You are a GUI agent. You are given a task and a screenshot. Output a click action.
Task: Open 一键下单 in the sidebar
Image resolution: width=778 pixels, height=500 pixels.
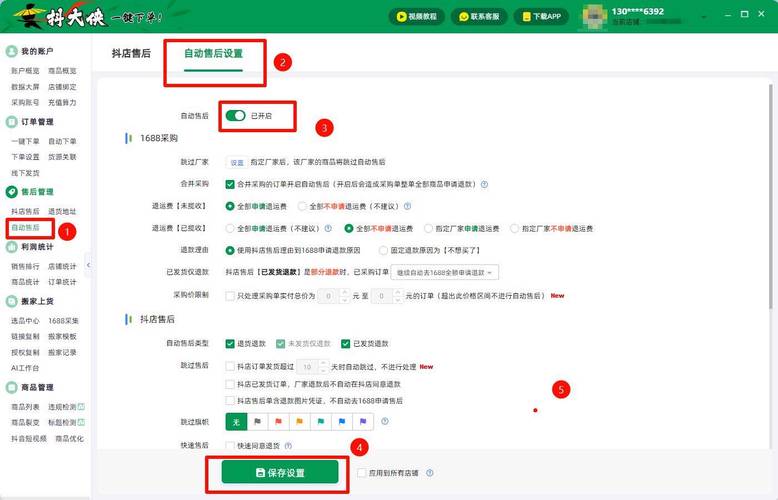point(25,141)
